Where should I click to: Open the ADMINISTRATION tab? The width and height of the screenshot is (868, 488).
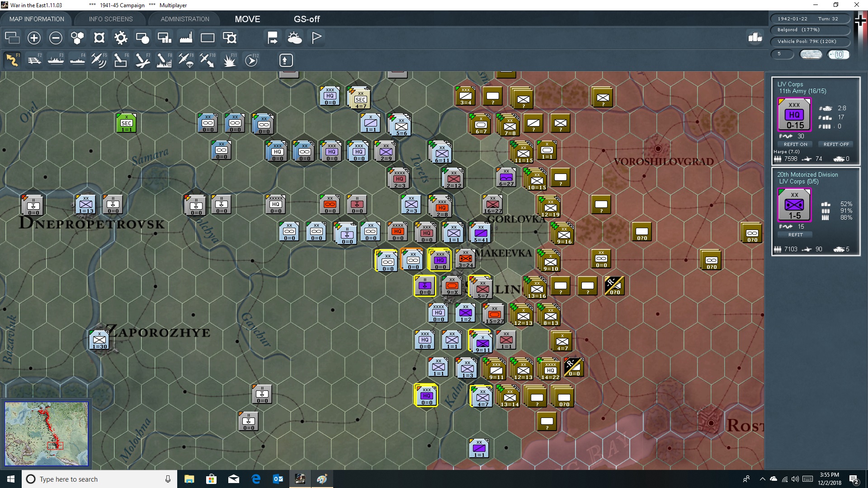click(185, 19)
